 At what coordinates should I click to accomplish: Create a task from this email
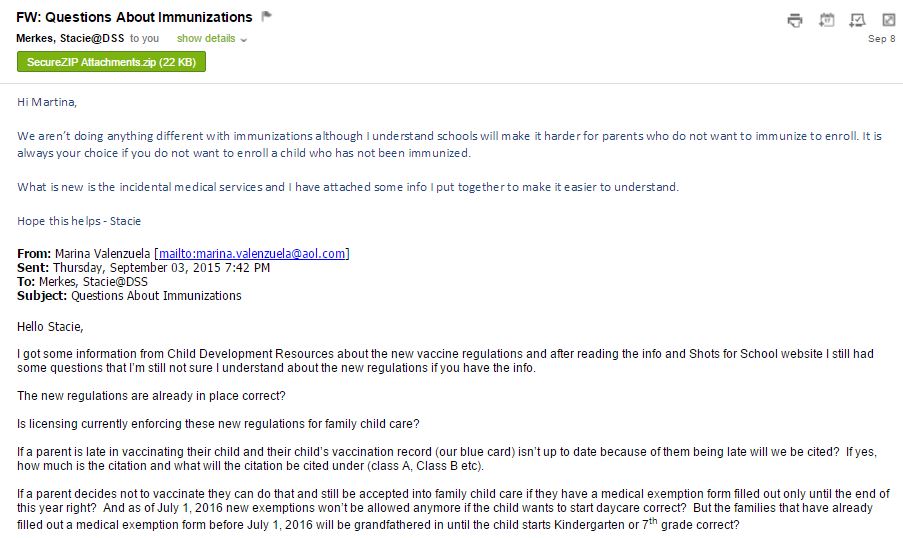coord(858,20)
